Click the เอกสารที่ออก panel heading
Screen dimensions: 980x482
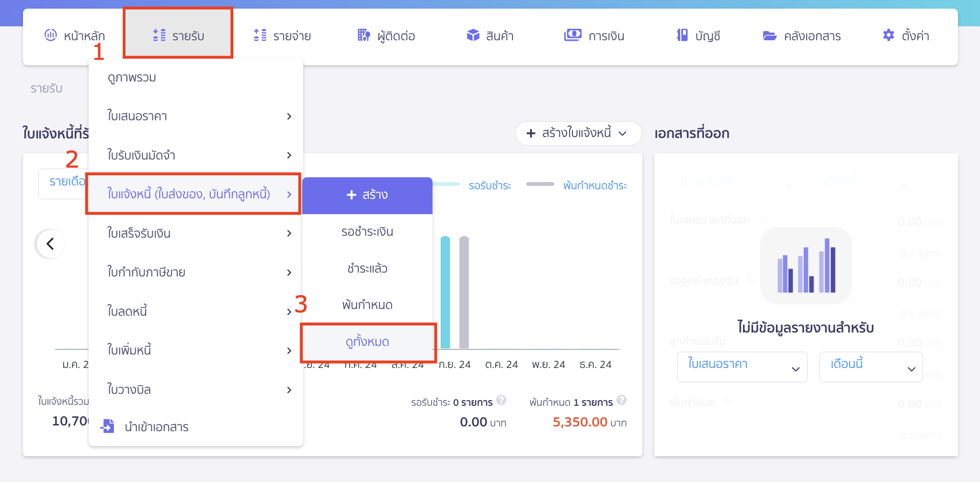point(692,133)
